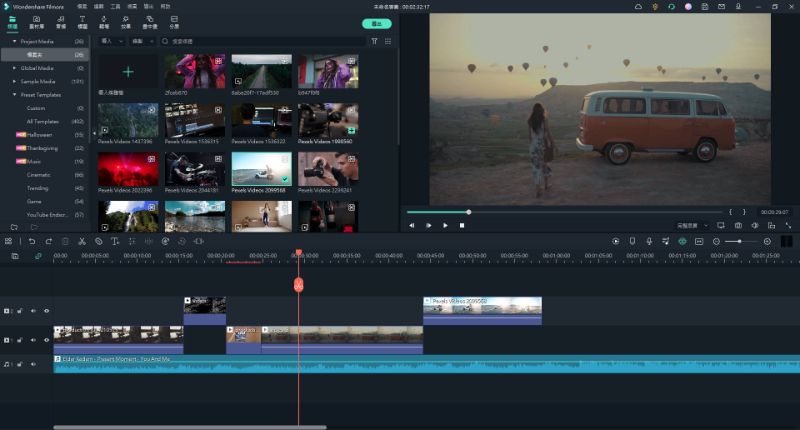Mute video track 2 with the speaker icon
This screenshot has height=430, width=800.
pyautogui.click(x=33, y=311)
